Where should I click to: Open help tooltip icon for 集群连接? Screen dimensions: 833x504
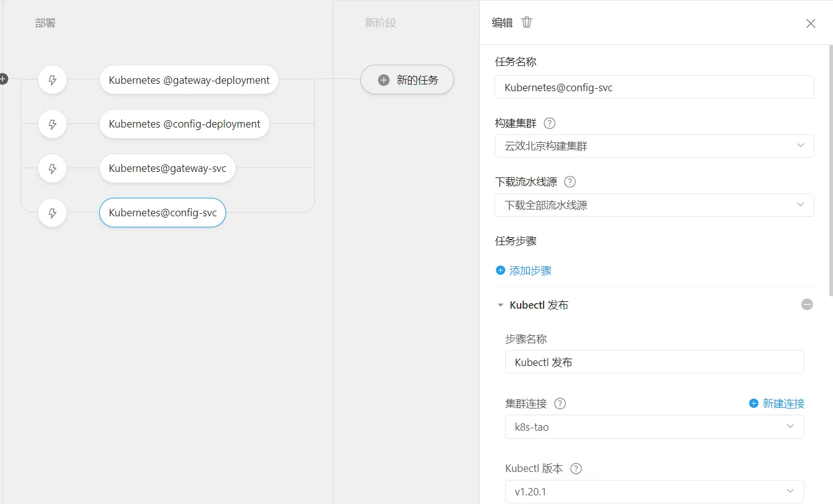pos(560,404)
